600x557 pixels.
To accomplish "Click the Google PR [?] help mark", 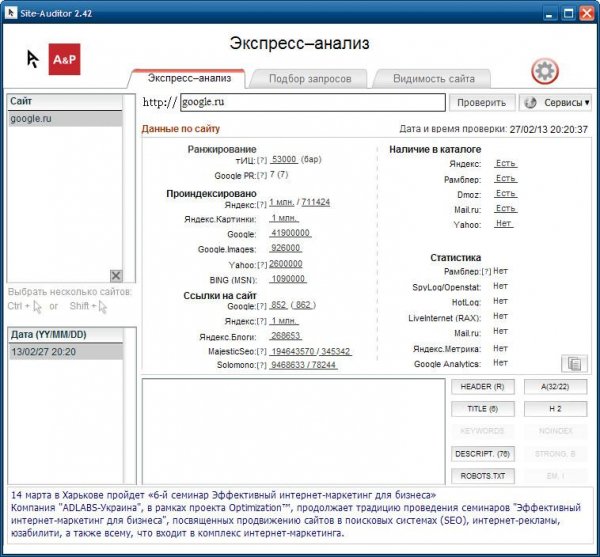I will click(262, 176).
